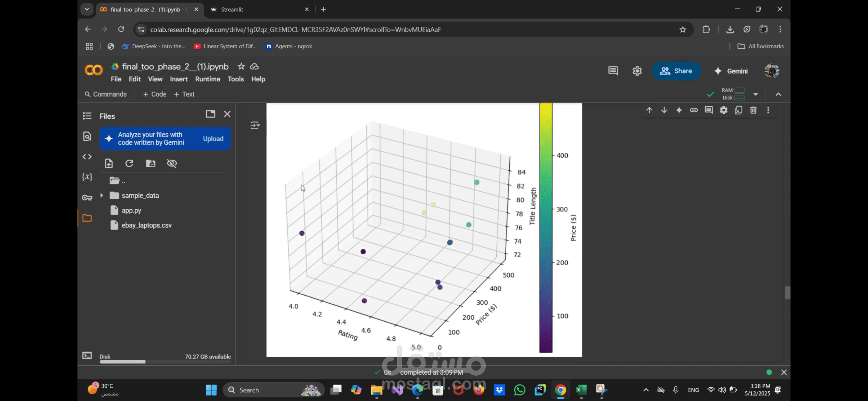Click the notebook vertical scrollbar thumb
The image size is (868, 401).
[787, 293]
